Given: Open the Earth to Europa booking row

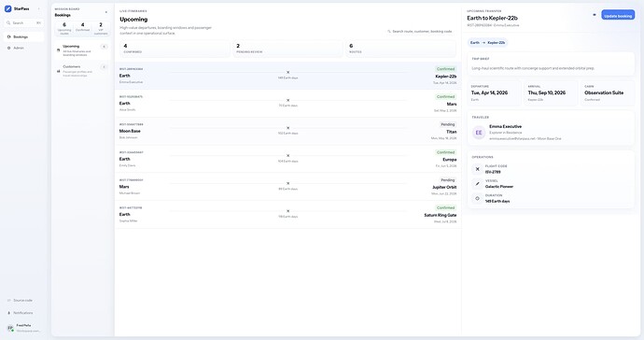Looking at the screenshot, I should coord(287,159).
